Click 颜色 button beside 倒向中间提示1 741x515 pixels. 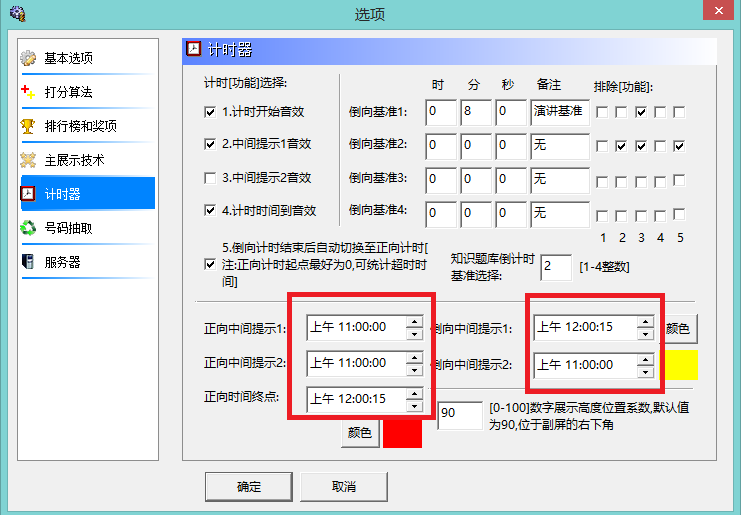[x=679, y=329]
